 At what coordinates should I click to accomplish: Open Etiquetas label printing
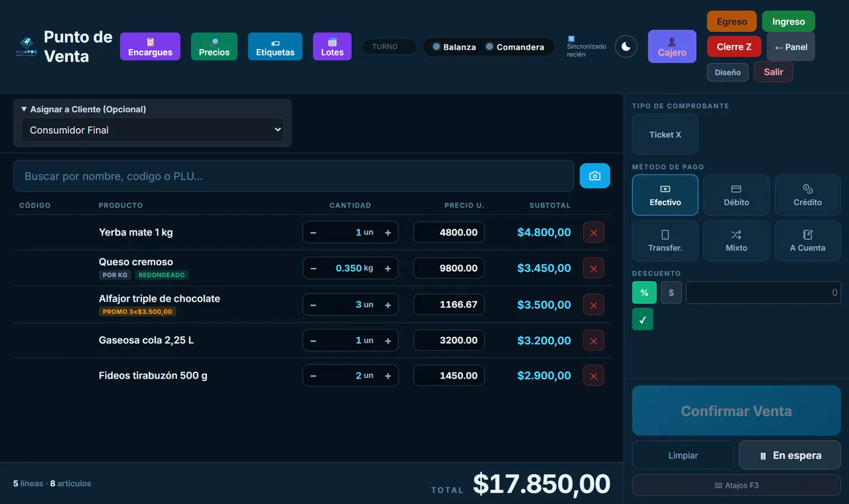coord(275,46)
